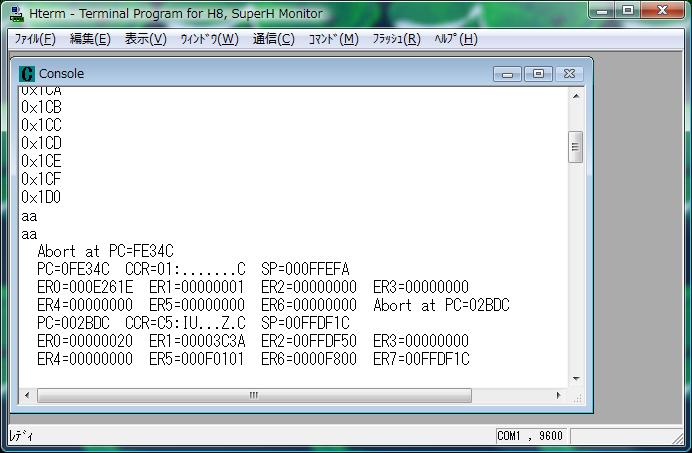Maximize the Console child window

coord(538,74)
